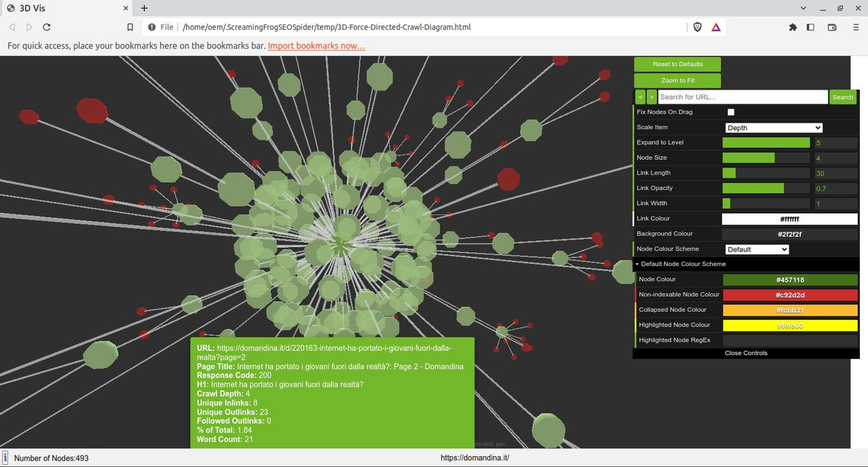The height and width of the screenshot is (467, 868).
Task: Toggle Fix Nodes On Drag checkbox
Action: pyautogui.click(x=730, y=112)
